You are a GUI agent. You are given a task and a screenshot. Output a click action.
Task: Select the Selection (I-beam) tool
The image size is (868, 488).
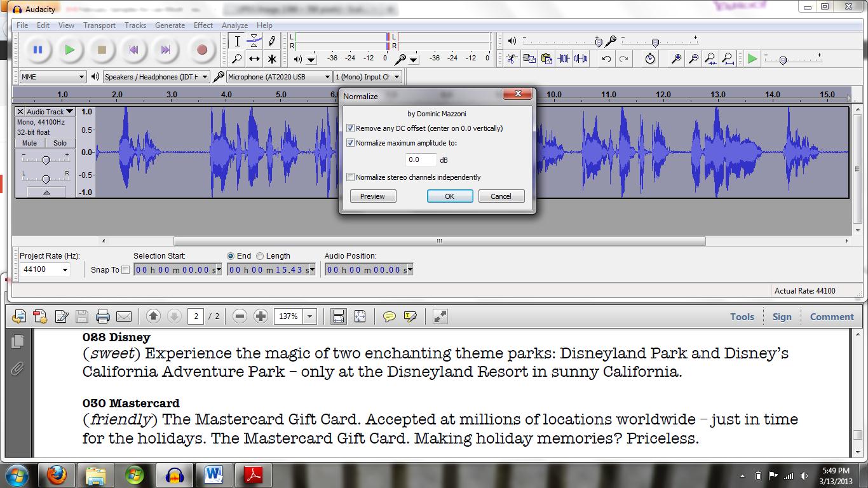[x=237, y=41]
